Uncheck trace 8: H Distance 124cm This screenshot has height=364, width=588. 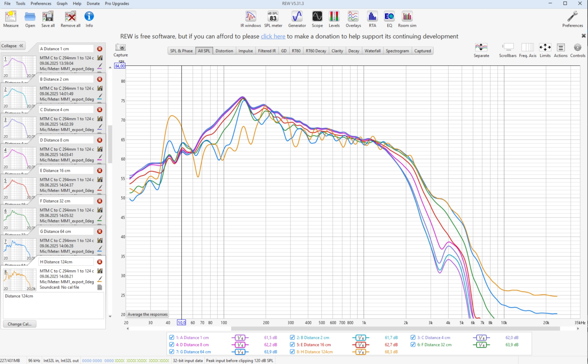point(292,352)
